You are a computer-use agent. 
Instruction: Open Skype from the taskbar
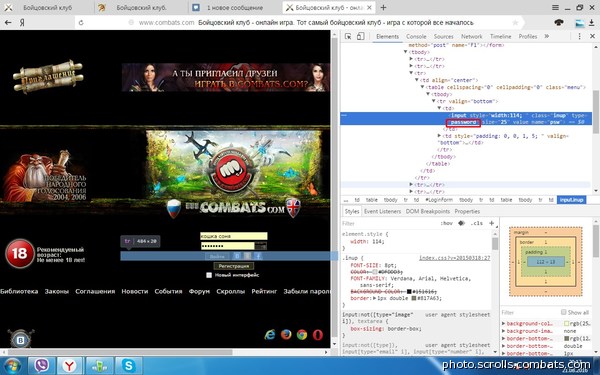[129, 365]
